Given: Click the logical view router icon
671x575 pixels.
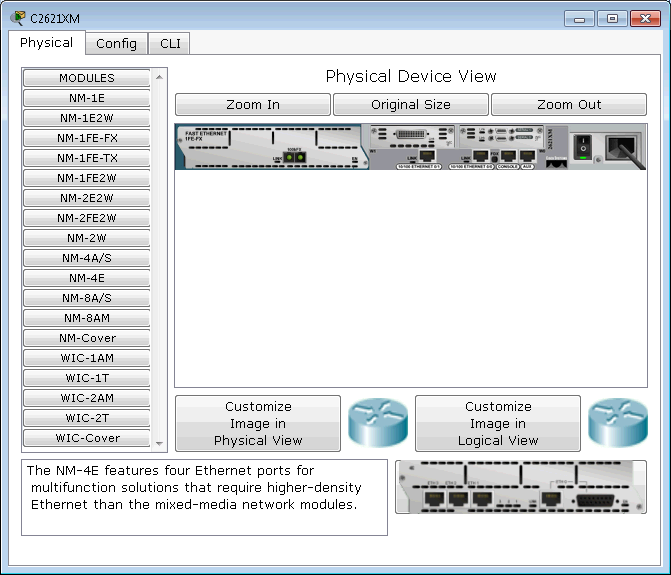Looking at the screenshot, I should [x=618, y=423].
